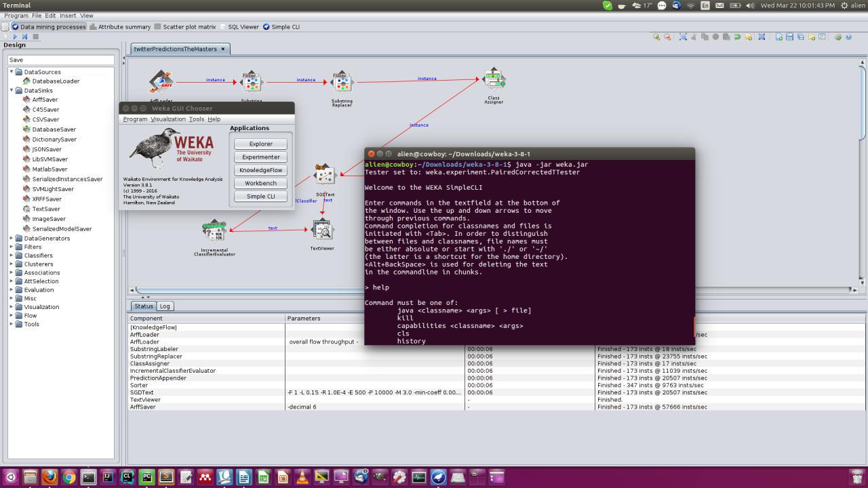
Task: Collapse the DataSinks tree folder
Action: [12, 90]
